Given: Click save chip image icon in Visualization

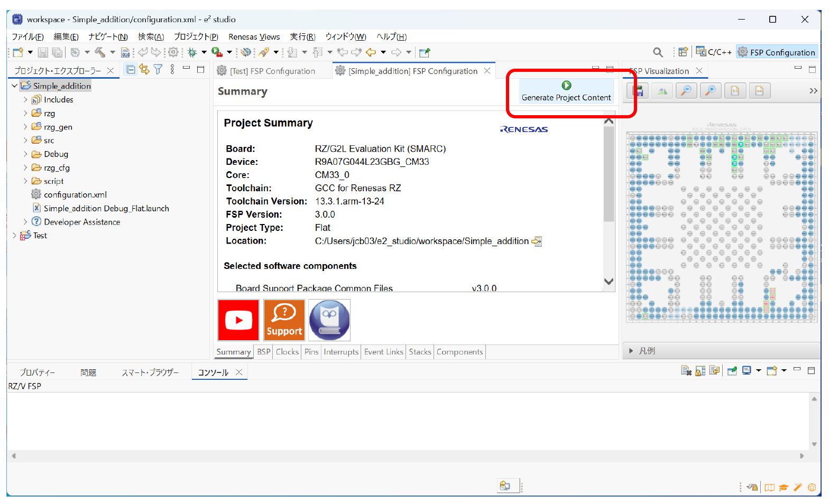Looking at the screenshot, I should pyautogui.click(x=638, y=91).
